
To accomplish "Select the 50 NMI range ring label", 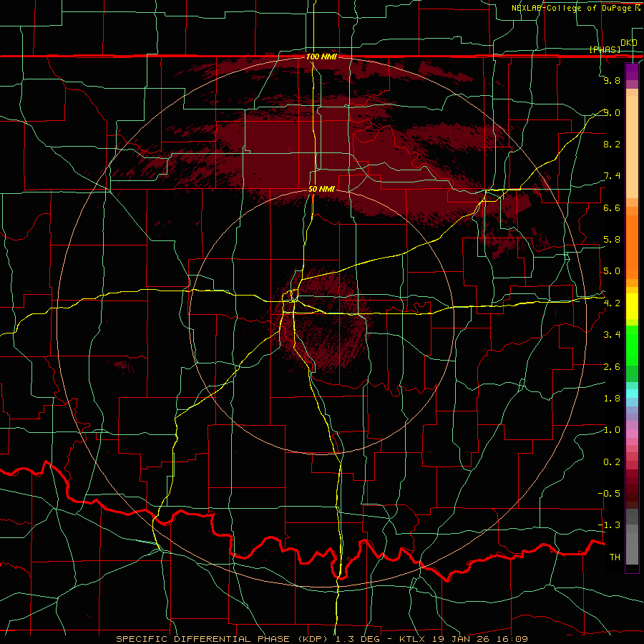I will (321, 190).
